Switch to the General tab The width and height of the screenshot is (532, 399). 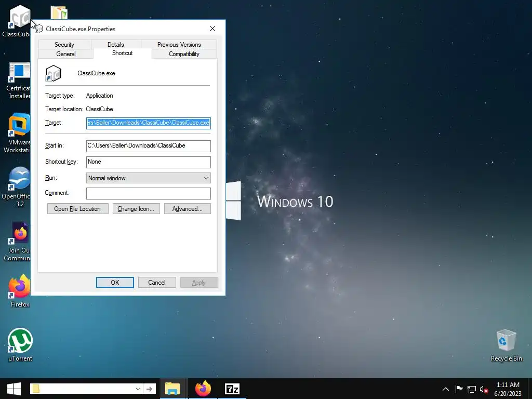66,54
